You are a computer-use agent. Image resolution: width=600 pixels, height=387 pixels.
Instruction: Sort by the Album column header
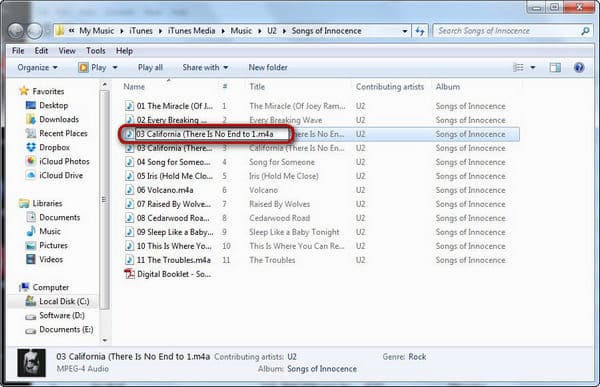(448, 87)
